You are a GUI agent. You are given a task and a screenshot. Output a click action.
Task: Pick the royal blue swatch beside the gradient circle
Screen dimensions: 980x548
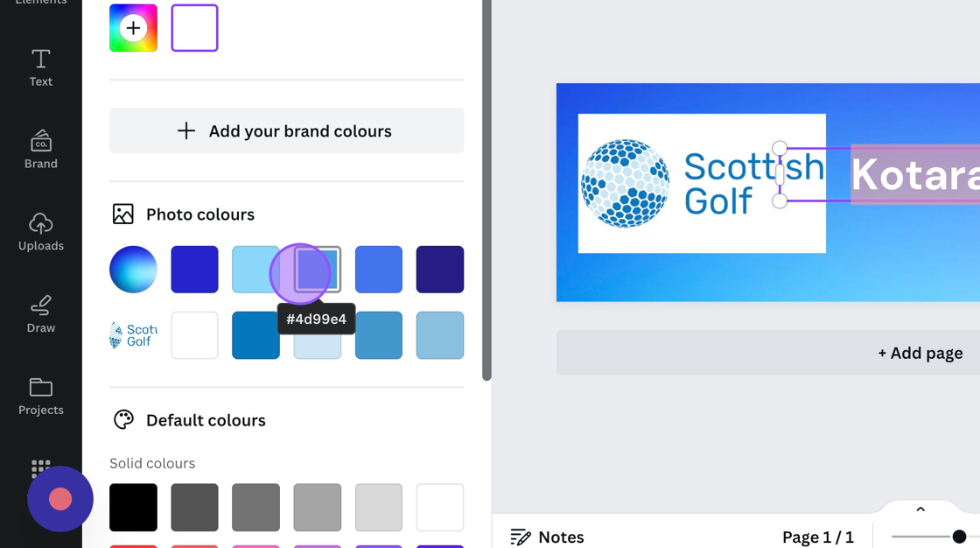click(194, 270)
